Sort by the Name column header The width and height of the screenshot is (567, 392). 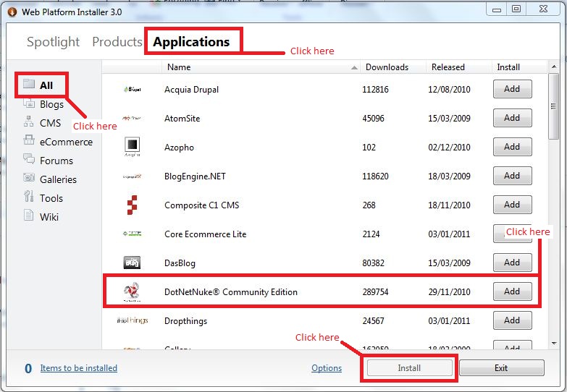tap(261, 67)
